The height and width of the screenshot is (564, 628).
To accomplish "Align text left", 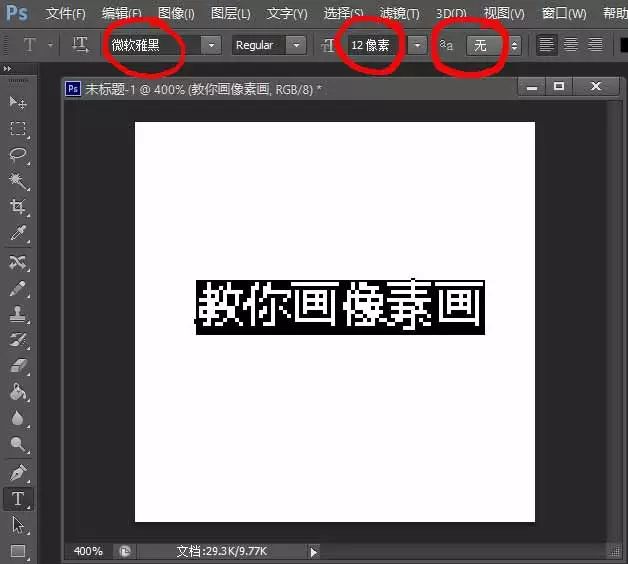I will (546, 44).
